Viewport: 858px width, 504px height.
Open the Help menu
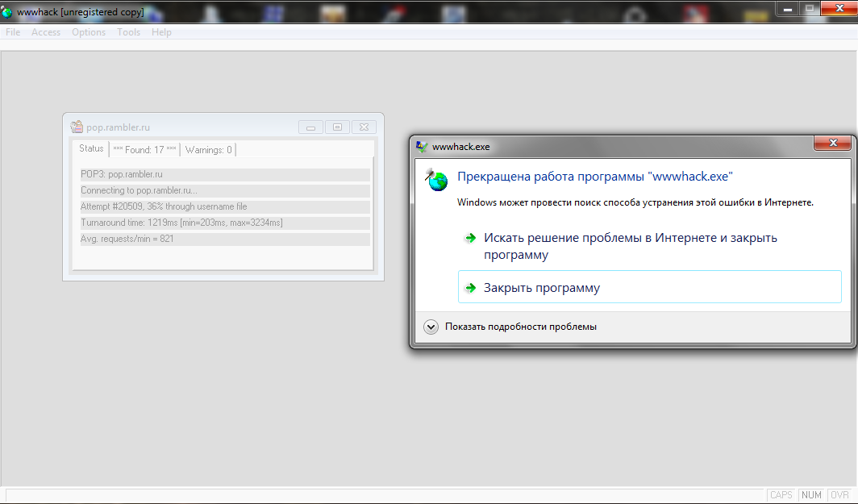(x=161, y=32)
